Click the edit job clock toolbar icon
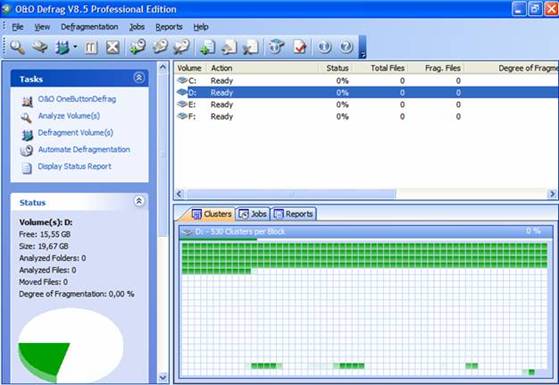Viewport: 559px width, 385px height. tap(160, 47)
